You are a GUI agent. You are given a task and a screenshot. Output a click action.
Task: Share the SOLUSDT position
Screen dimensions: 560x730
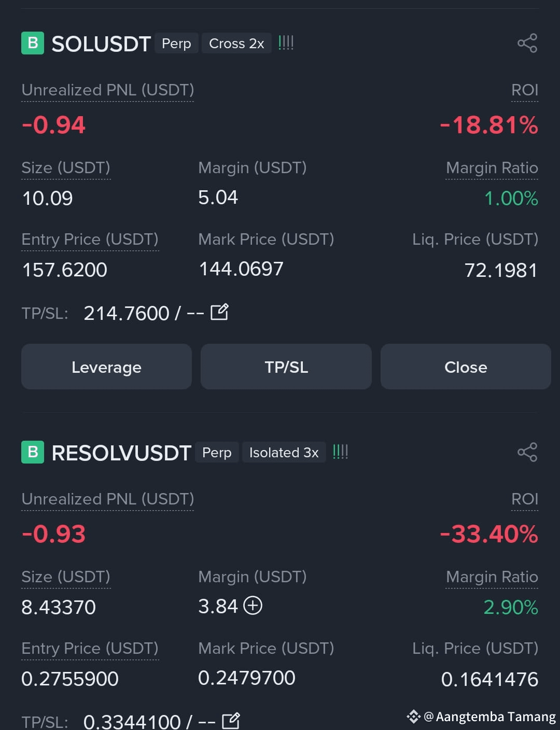pos(527,43)
